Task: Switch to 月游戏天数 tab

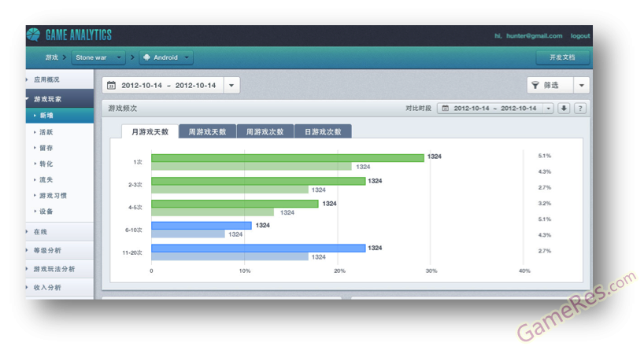Action: pyautogui.click(x=150, y=131)
